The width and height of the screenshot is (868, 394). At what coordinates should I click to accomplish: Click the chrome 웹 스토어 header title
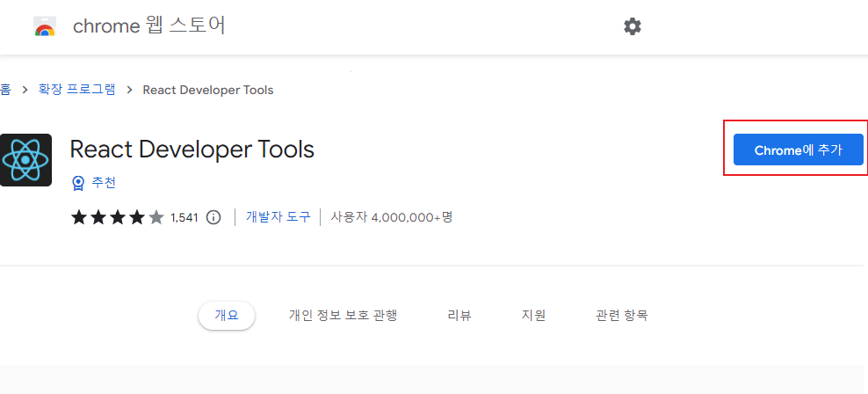pyautogui.click(x=148, y=26)
